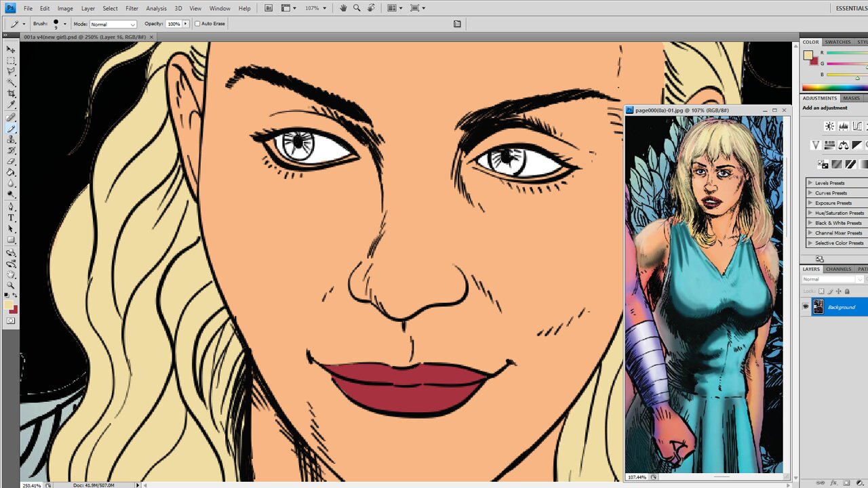
Task: Select the Blur tool
Action: [x=11, y=183]
